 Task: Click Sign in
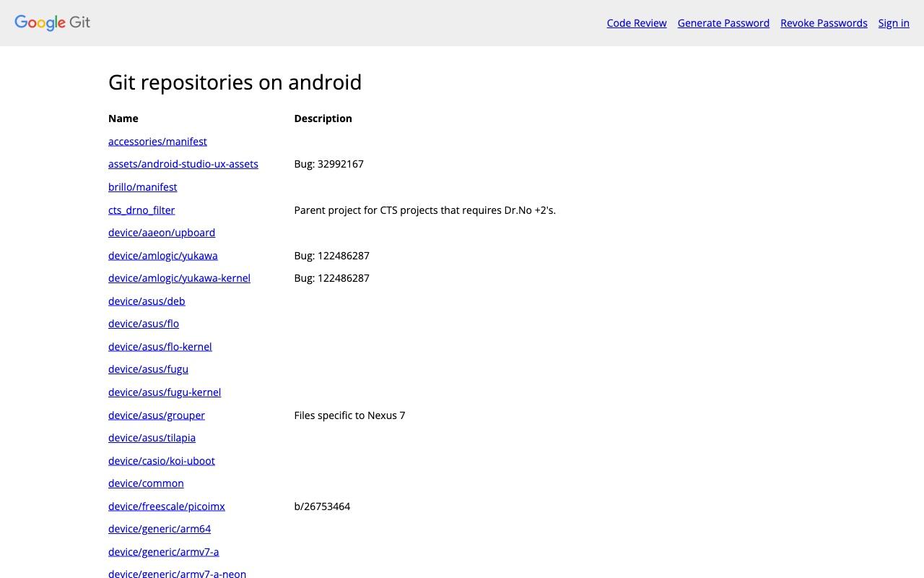(894, 23)
